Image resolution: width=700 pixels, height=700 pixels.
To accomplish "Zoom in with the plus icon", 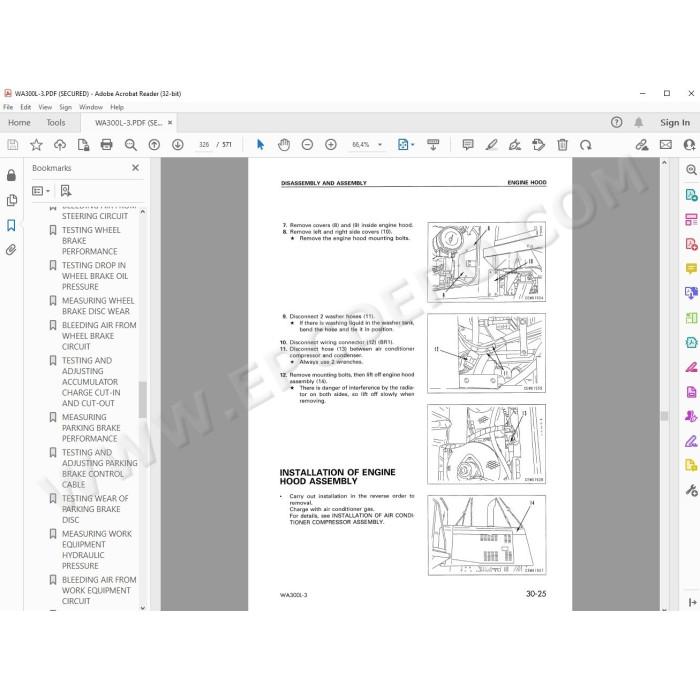I will pyautogui.click(x=331, y=145).
